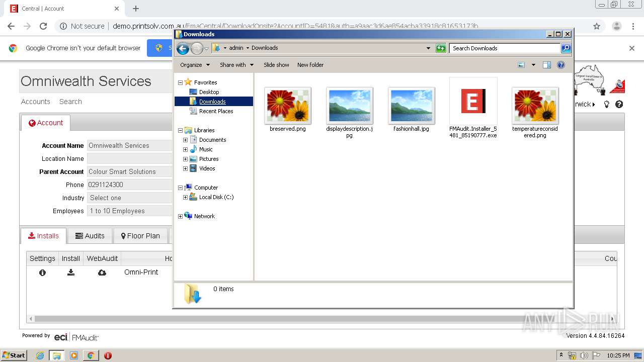644x362 pixels.
Task: Open the address bar history dropdown arrow
Action: coord(428,48)
